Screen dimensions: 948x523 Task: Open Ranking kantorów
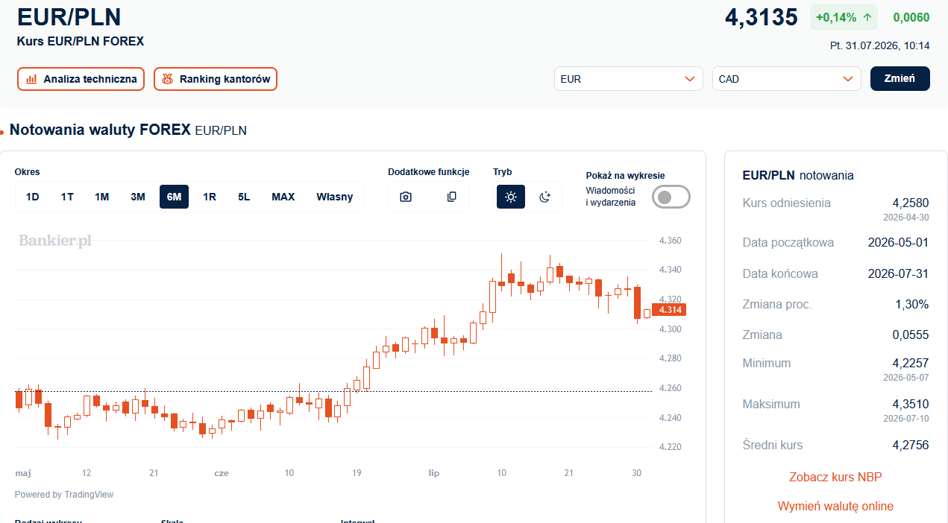(215, 79)
